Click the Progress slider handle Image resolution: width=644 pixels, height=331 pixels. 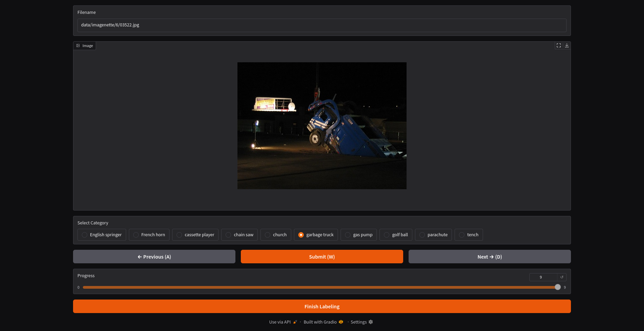tap(558, 287)
